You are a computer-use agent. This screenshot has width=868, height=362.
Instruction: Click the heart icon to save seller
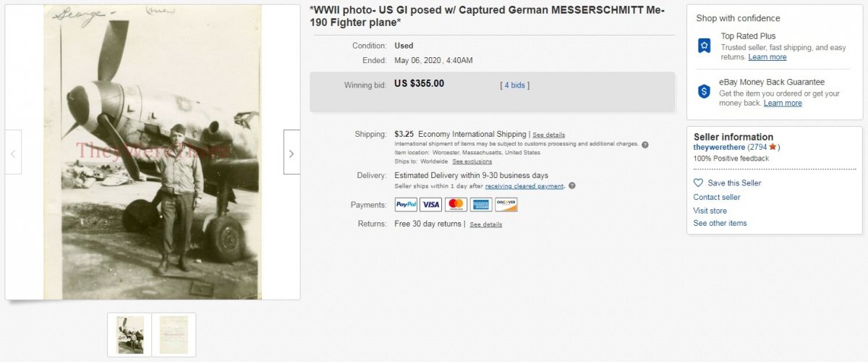(698, 183)
